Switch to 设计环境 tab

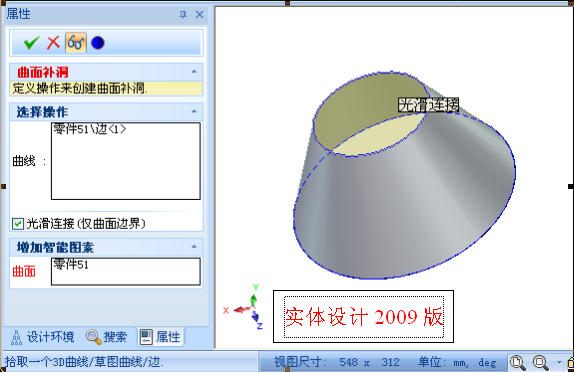(x=42, y=337)
